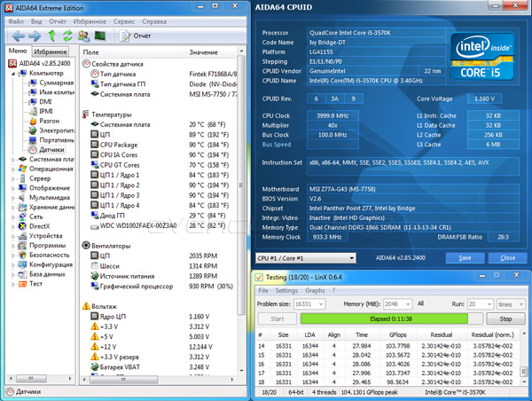This screenshot has height=401, width=532.
Task: Open the users icon in the toolbar
Action: pyautogui.click(x=82, y=35)
